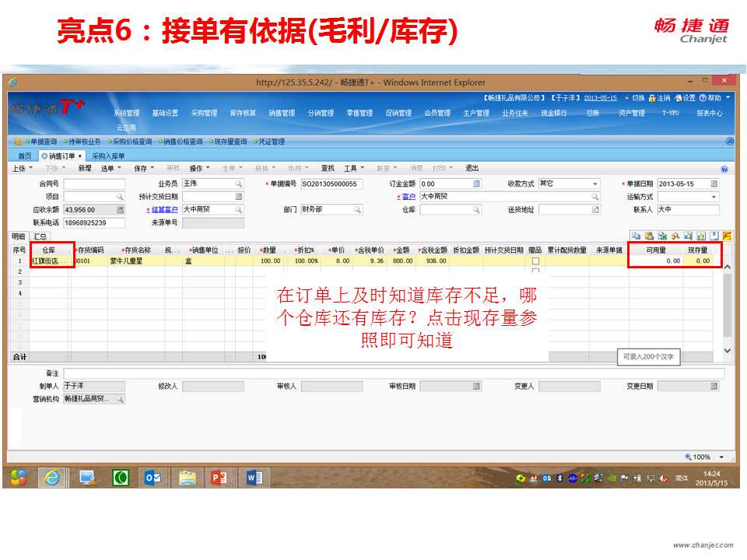Click the lookup icon in 客户 field
The width and height of the screenshot is (747, 560).
(x=594, y=198)
